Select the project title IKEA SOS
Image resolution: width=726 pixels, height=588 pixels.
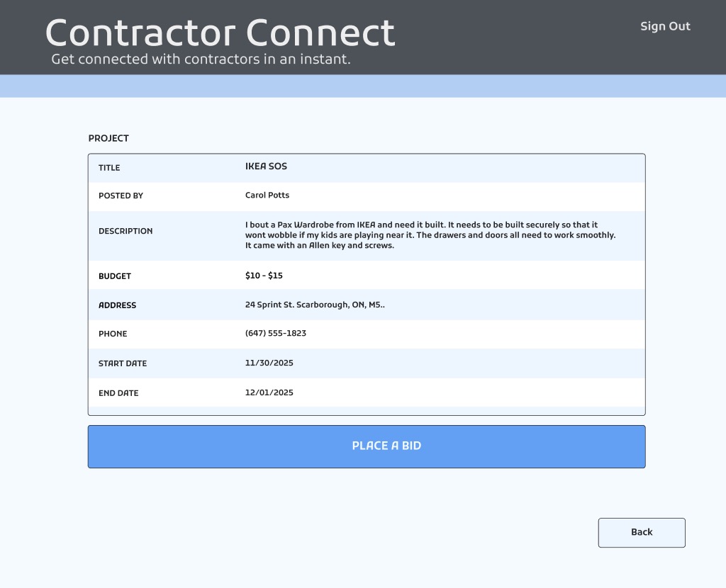coord(266,166)
